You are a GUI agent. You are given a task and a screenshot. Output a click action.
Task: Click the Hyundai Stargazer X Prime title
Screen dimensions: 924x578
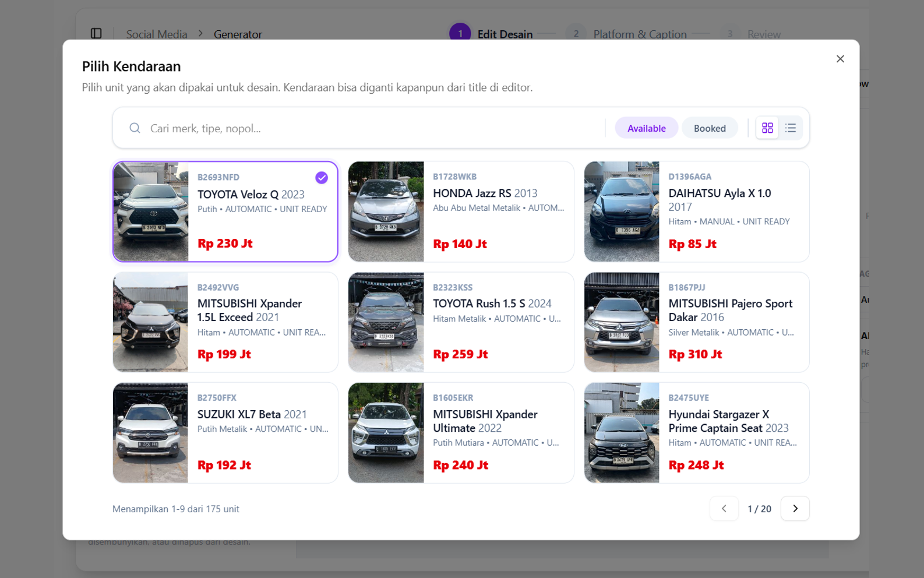coord(728,421)
